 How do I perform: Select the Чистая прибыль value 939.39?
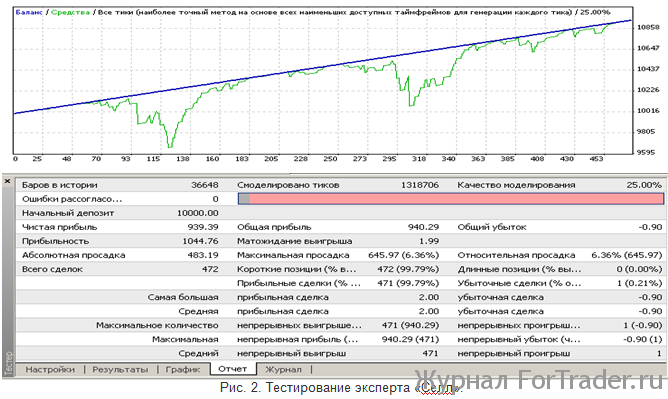pos(203,227)
